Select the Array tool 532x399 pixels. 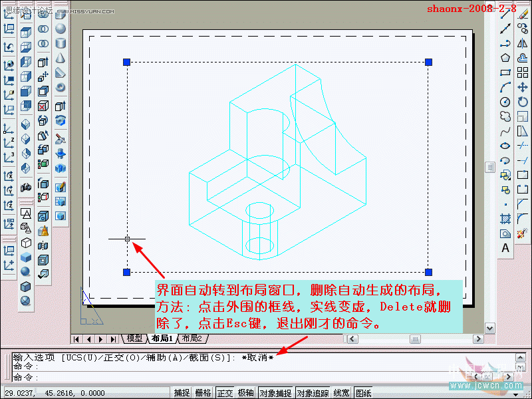(523, 72)
